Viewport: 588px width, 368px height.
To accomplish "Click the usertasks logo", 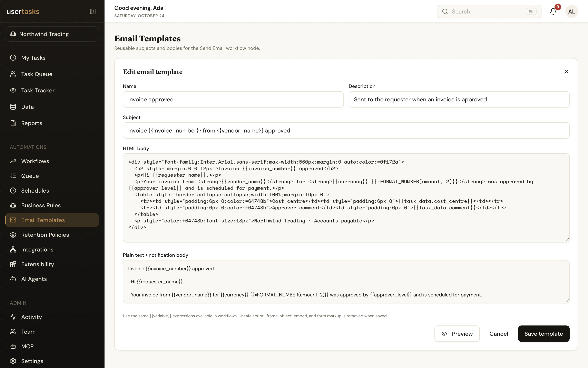I will point(23,11).
